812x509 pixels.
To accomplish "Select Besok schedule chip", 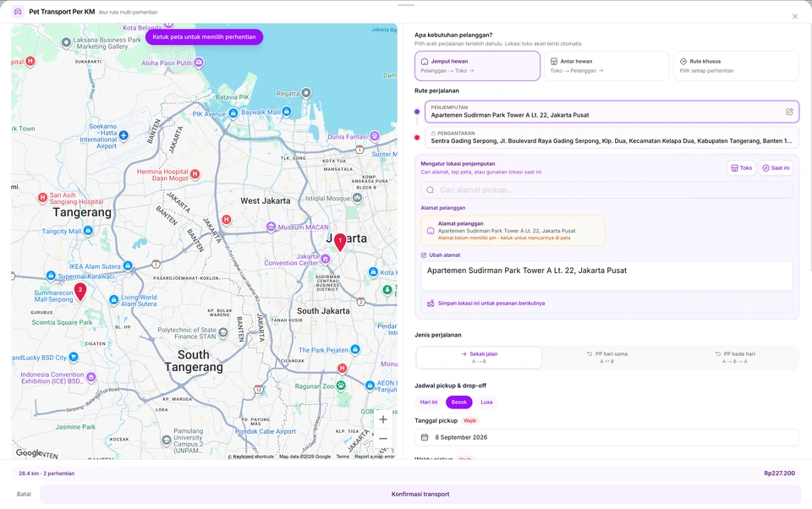I will tap(458, 402).
